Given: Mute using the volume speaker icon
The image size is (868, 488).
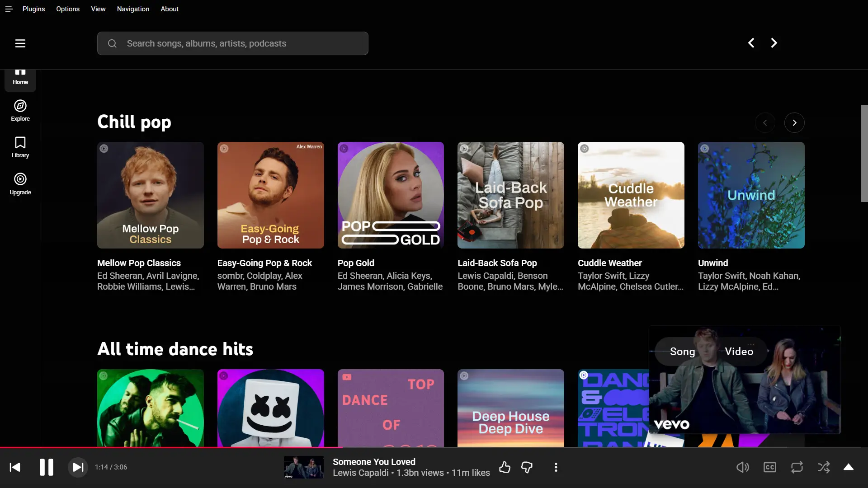Looking at the screenshot, I should click(743, 467).
